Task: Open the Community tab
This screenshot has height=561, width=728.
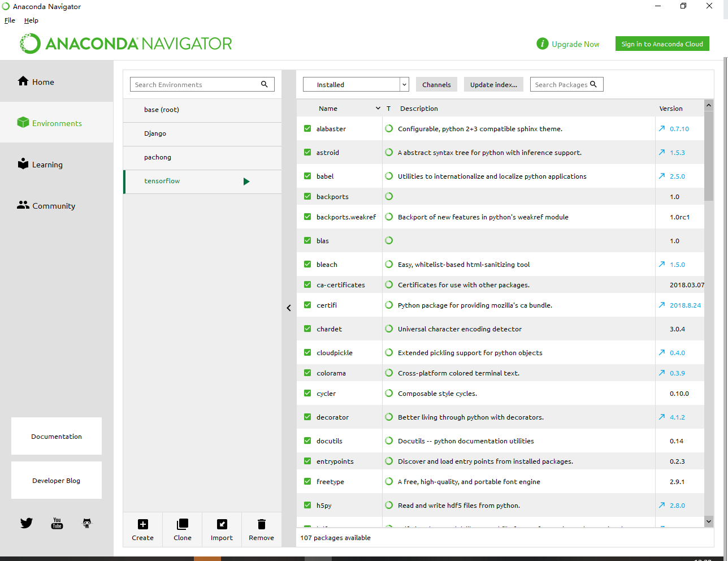Action: 57,205
